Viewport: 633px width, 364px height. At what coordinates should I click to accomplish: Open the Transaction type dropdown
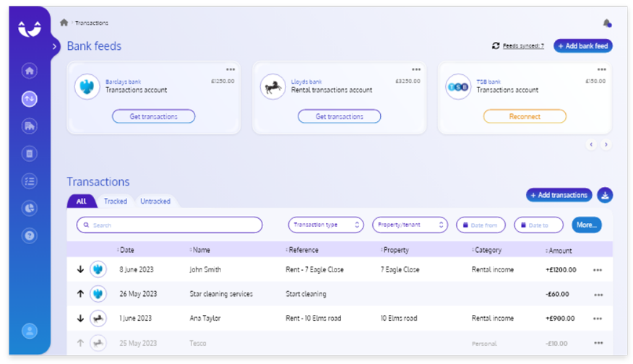click(326, 225)
